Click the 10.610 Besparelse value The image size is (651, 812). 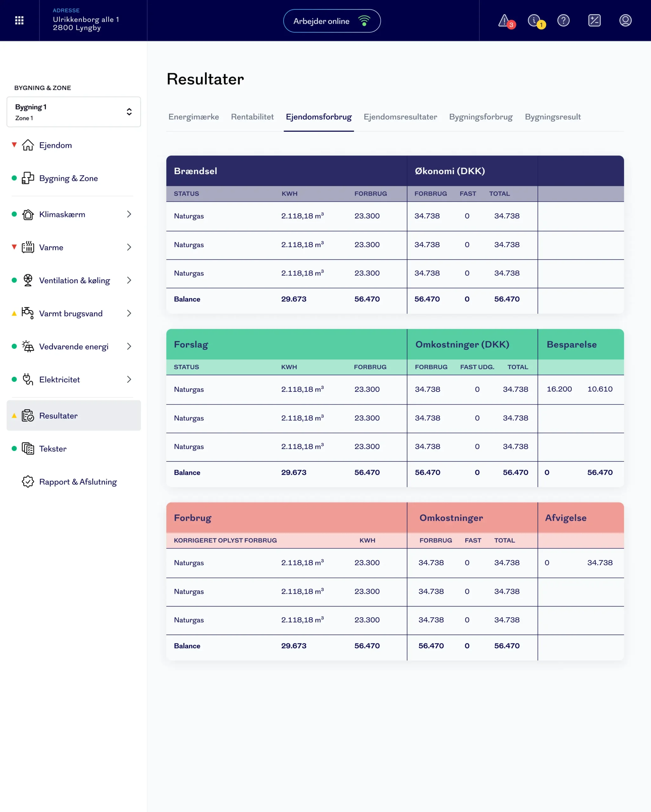pos(600,389)
